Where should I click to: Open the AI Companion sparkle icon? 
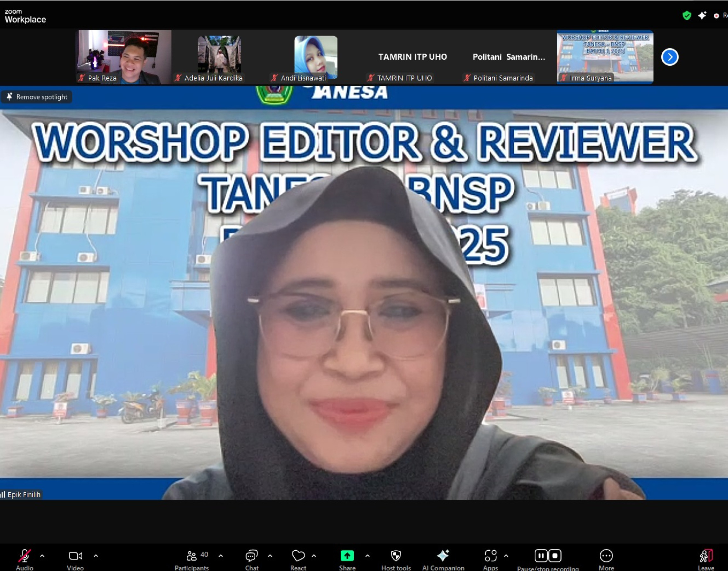(443, 556)
